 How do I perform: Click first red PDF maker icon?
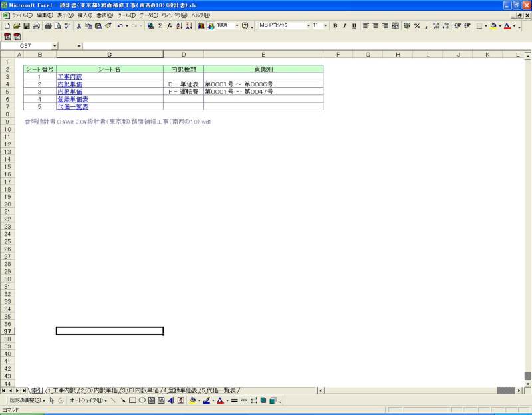point(7,37)
